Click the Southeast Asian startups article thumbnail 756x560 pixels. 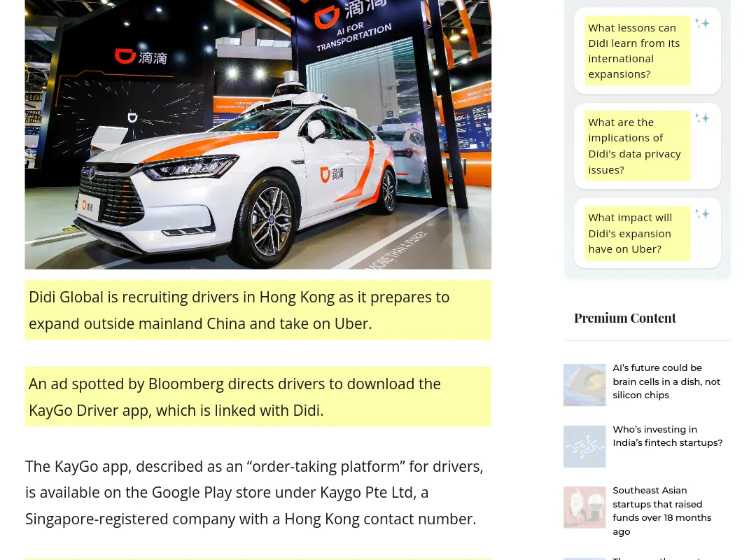coord(584,507)
